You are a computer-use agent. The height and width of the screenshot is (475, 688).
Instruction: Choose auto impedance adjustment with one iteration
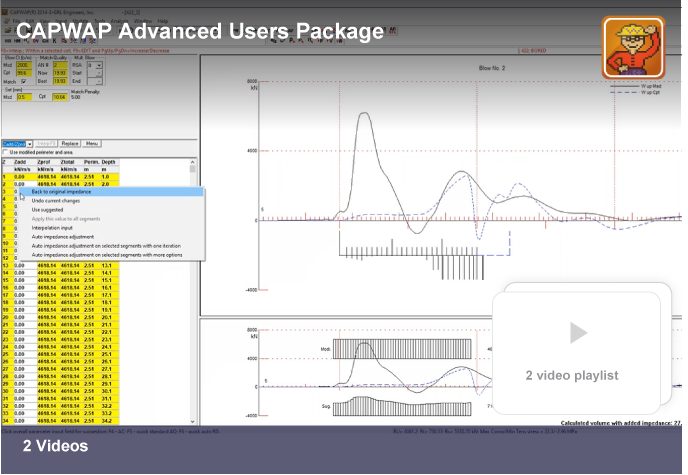[111, 246]
